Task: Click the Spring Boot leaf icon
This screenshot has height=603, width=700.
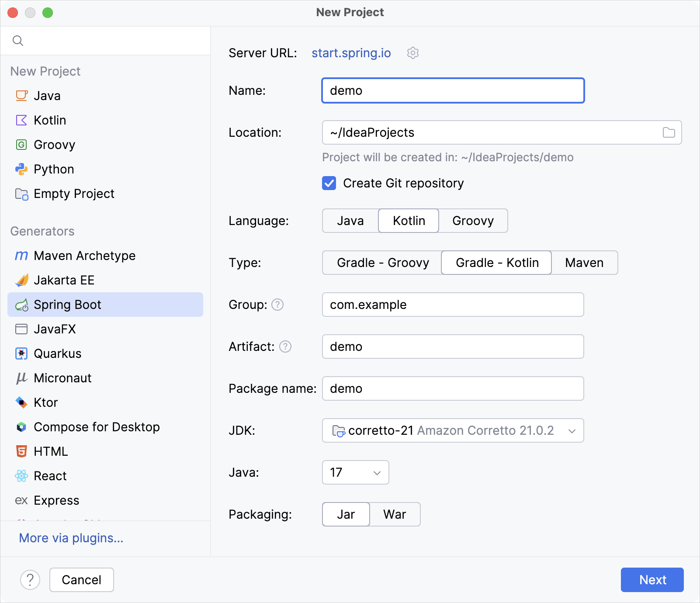Action: [21, 305]
